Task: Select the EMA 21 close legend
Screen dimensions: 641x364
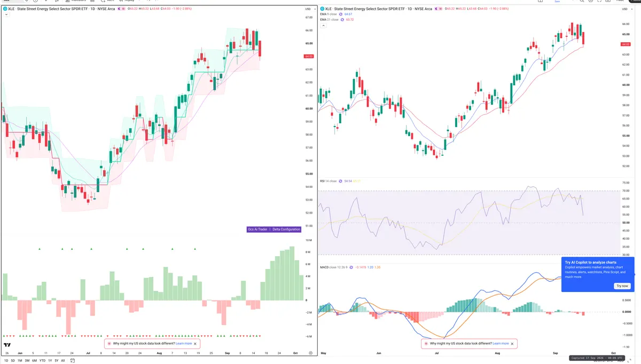Action: (x=329, y=20)
